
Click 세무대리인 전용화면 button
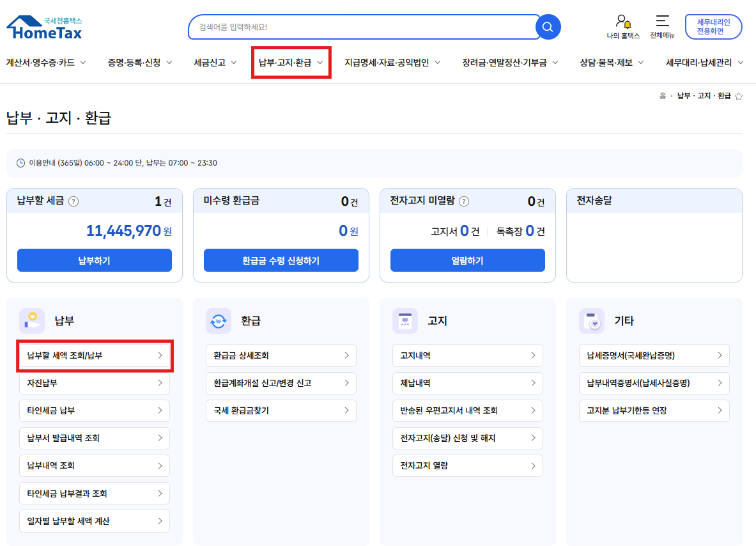click(713, 27)
